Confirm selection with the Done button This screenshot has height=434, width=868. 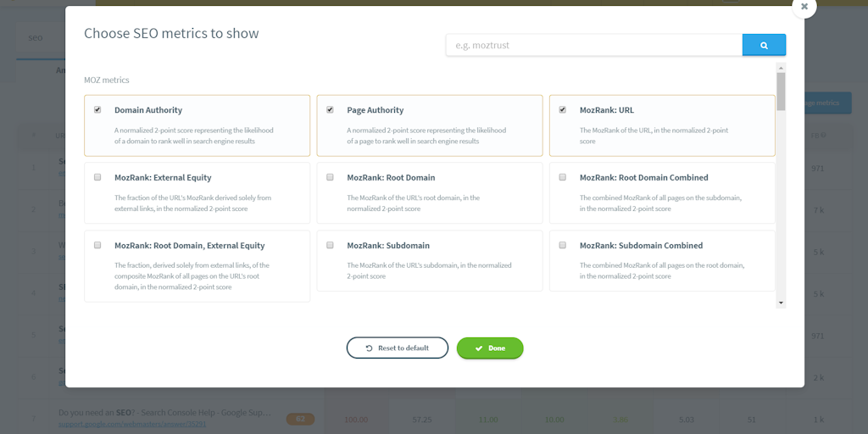point(490,348)
